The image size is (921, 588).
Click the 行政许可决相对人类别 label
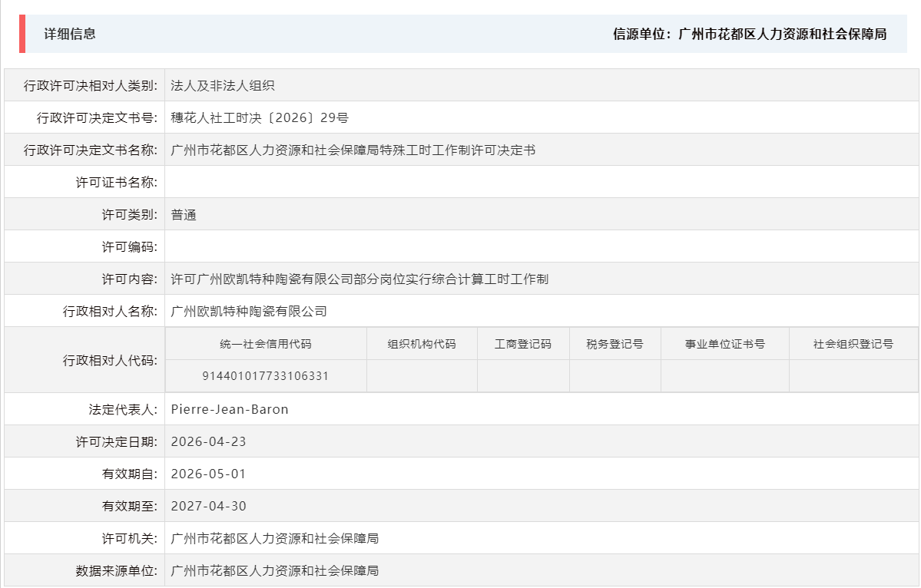coord(91,86)
